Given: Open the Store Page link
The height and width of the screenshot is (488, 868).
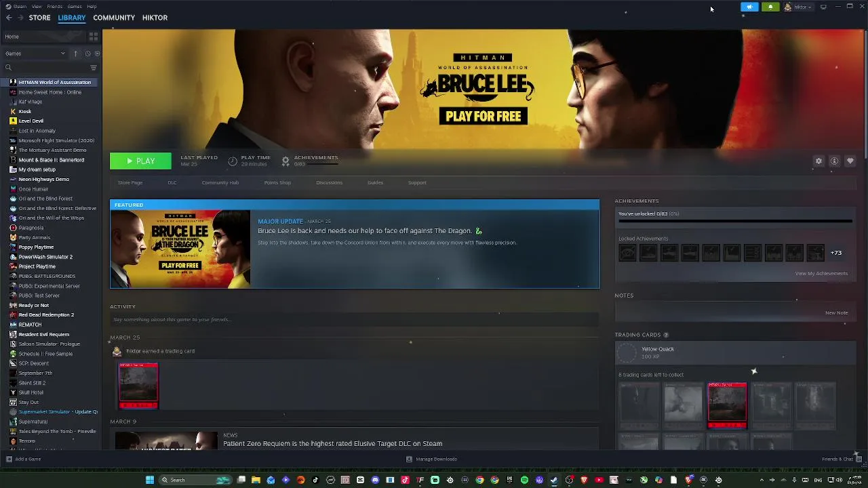Looking at the screenshot, I should point(130,182).
